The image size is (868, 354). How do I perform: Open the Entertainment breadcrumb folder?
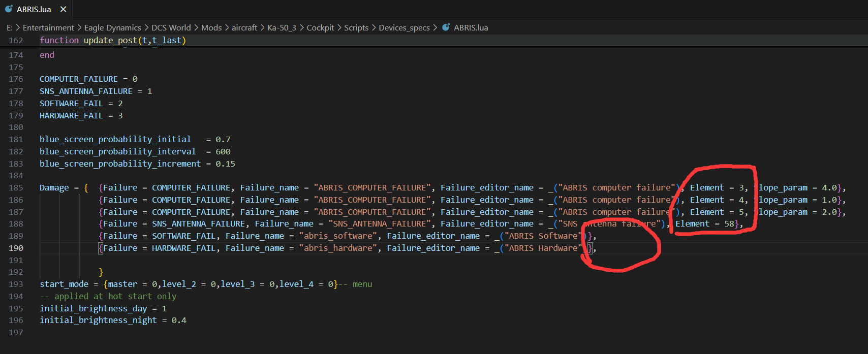(48, 27)
